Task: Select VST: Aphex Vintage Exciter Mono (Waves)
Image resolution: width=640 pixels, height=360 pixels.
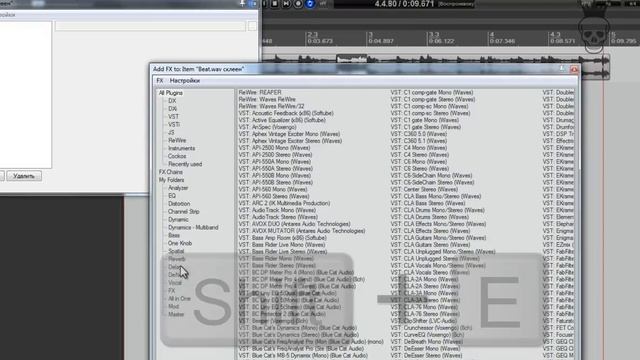Action: pos(289,134)
